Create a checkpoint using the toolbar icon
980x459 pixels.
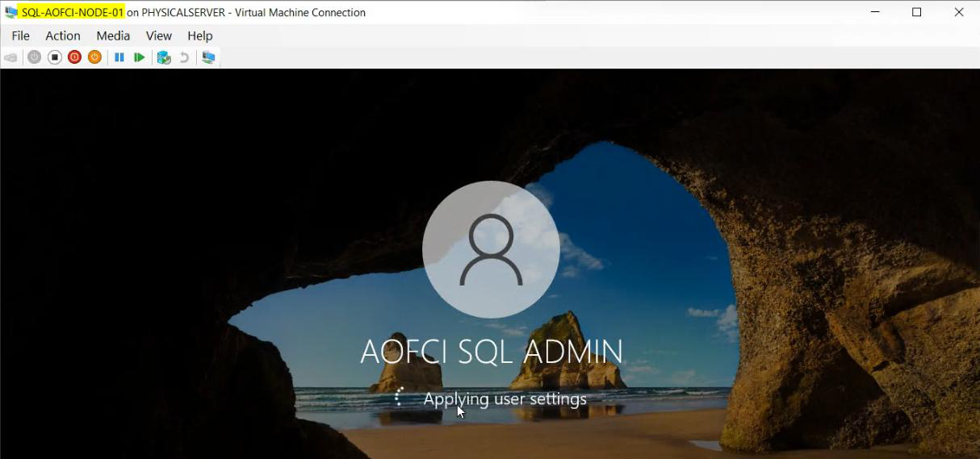click(164, 57)
